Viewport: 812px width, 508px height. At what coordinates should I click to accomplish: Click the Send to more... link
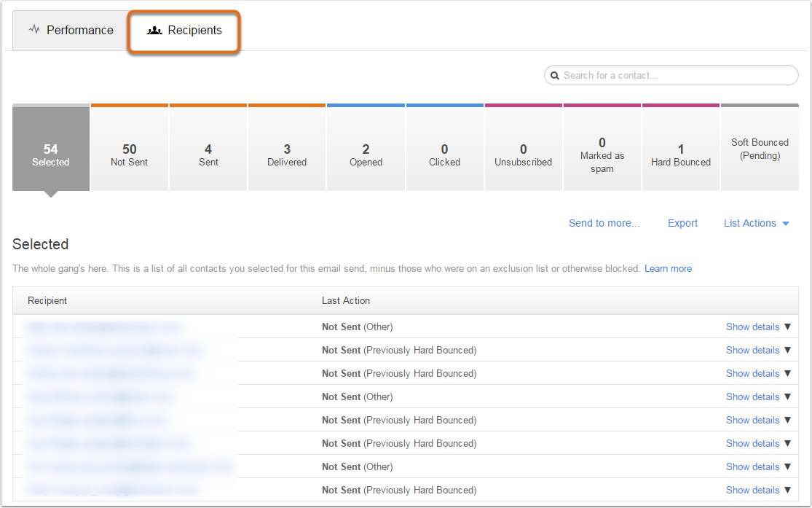click(x=604, y=224)
